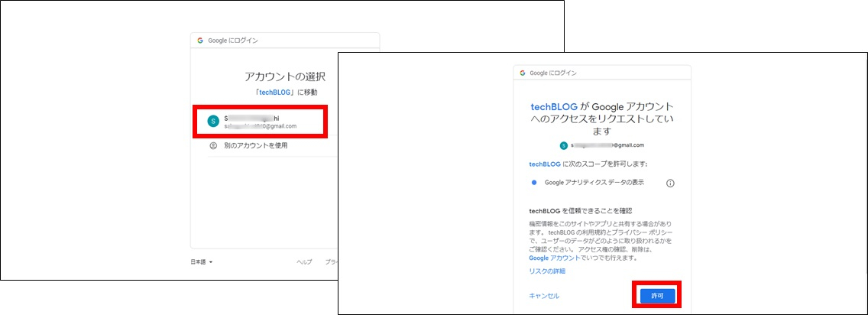Image resolution: width=868 pixels, height=315 pixels.
Task: Open the ヘルプ link in the back window
Action: pyautogui.click(x=304, y=261)
